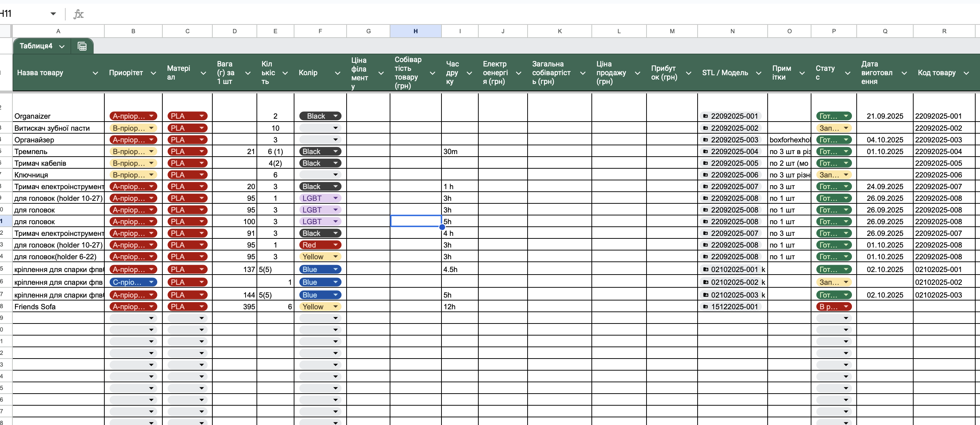Open the Код товару column dropdown
The width and height of the screenshot is (980, 425).
[x=966, y=73]
